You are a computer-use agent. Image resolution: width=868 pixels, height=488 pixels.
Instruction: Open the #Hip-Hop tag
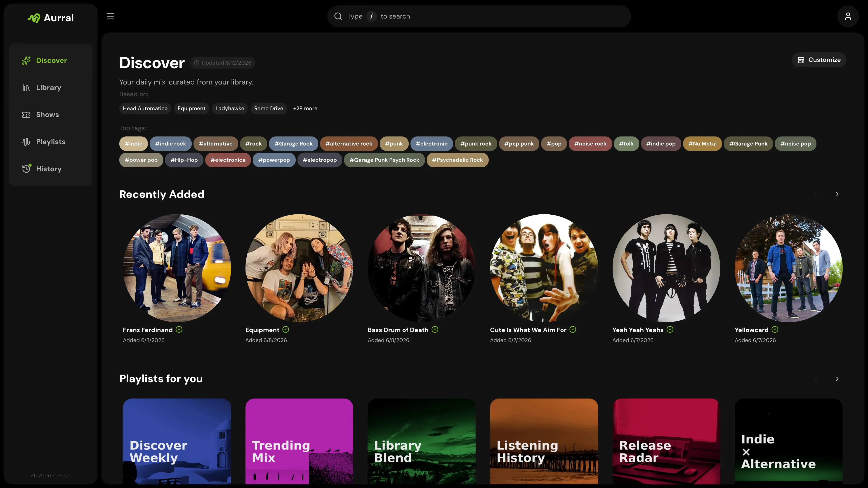click(x=184, y=160)
